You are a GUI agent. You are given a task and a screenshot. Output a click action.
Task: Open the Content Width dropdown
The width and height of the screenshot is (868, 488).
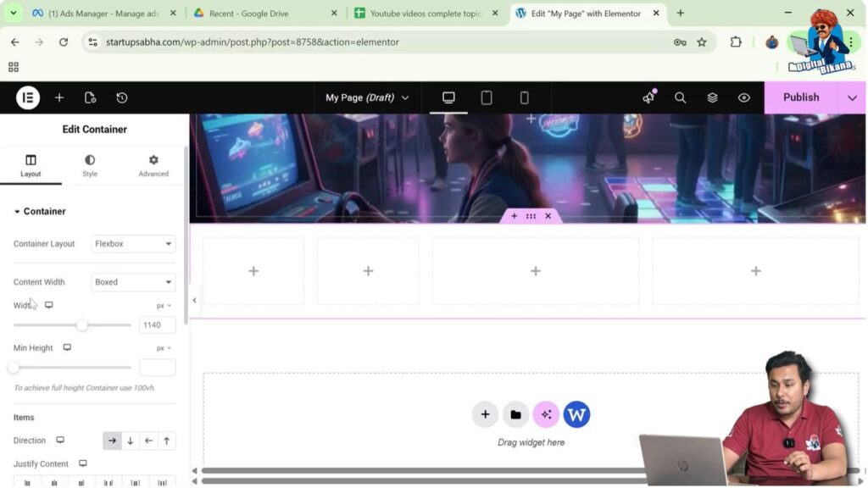[x=133, y=281]
